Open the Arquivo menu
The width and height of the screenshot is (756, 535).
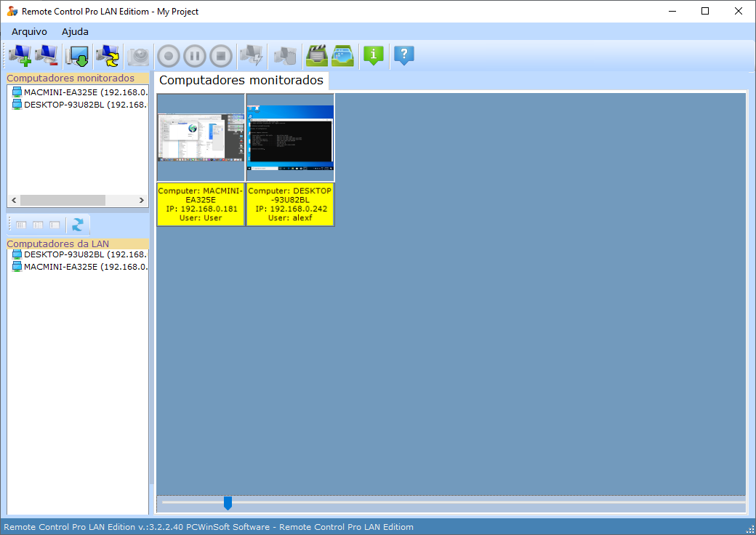29,31
